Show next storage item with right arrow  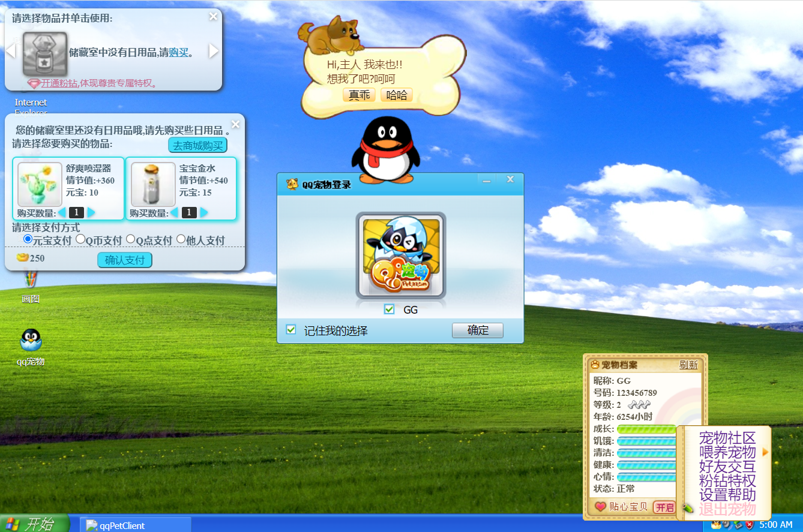[x=214, y=51]
